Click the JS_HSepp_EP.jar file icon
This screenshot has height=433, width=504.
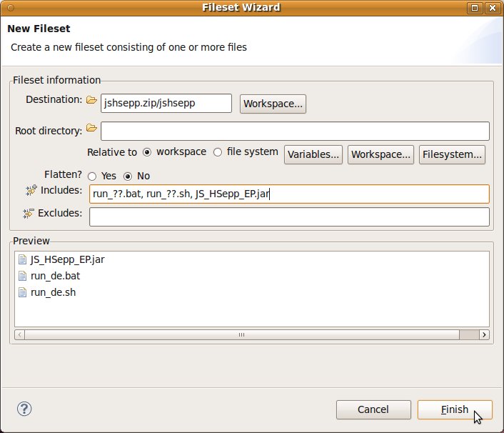22,259
